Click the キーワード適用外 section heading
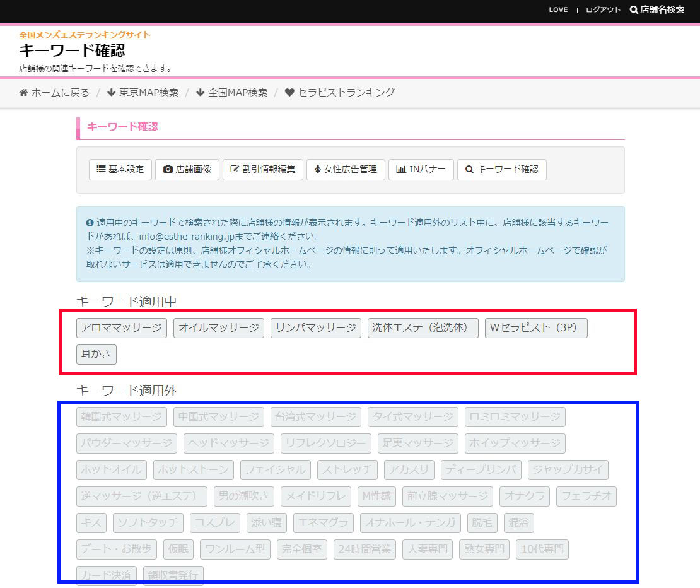Image resolution: width=700 pixels, height=588 pixels. coord(126,391)
